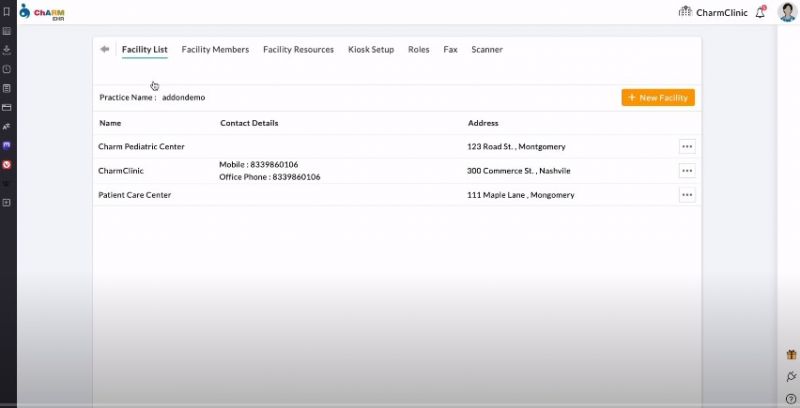Image resolution: width=800 pixels, height=408 pixels.
Task: Switch to the Facility Members tab
Action: (x=215, y=49)
